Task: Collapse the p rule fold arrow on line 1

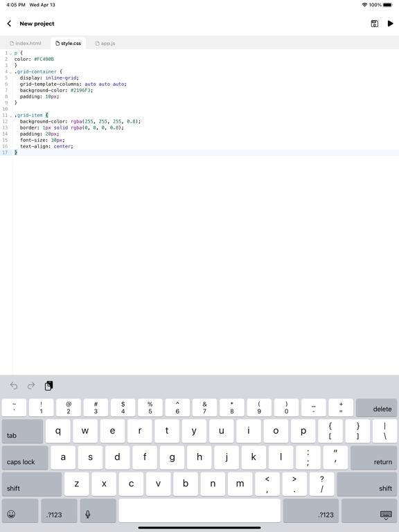Action: tap(10, 53)
